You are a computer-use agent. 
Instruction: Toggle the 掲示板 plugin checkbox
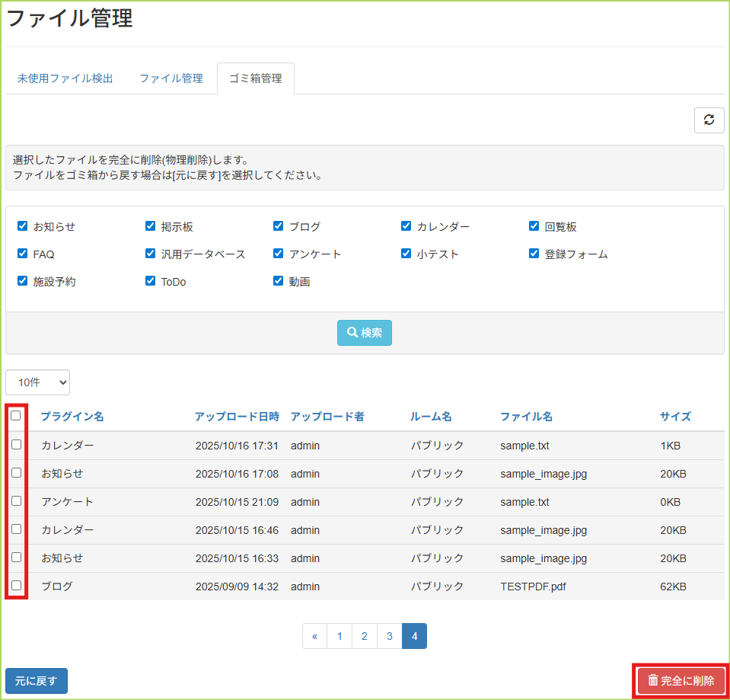pyautogui.click(x=151, y=226)
